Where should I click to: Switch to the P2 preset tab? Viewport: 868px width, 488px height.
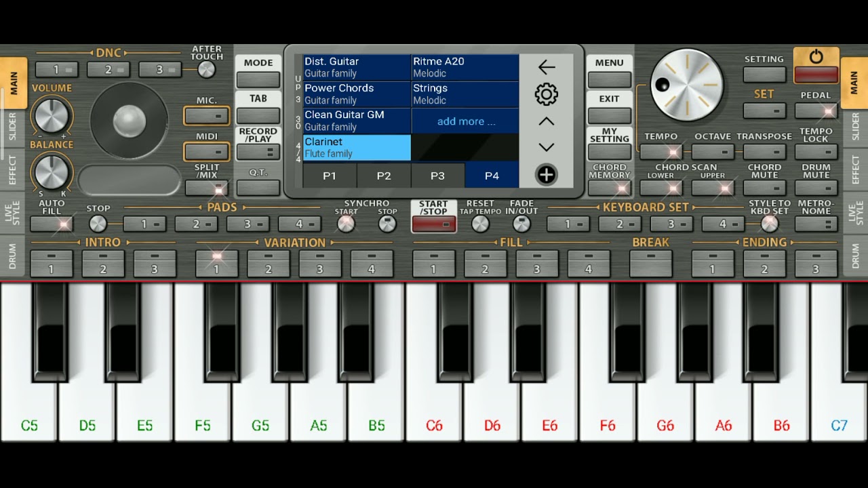point(384,176)
